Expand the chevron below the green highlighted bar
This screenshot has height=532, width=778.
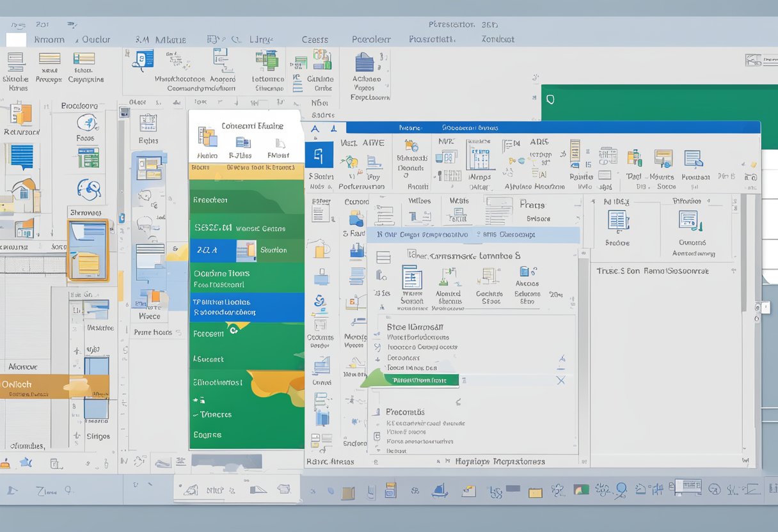[457, 401]
